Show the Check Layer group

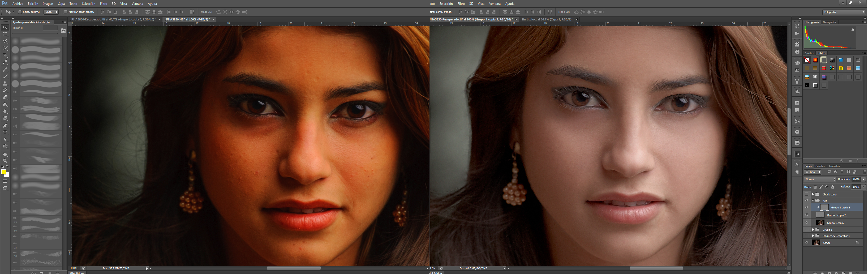pyautogui.click(x=807, y=194)
